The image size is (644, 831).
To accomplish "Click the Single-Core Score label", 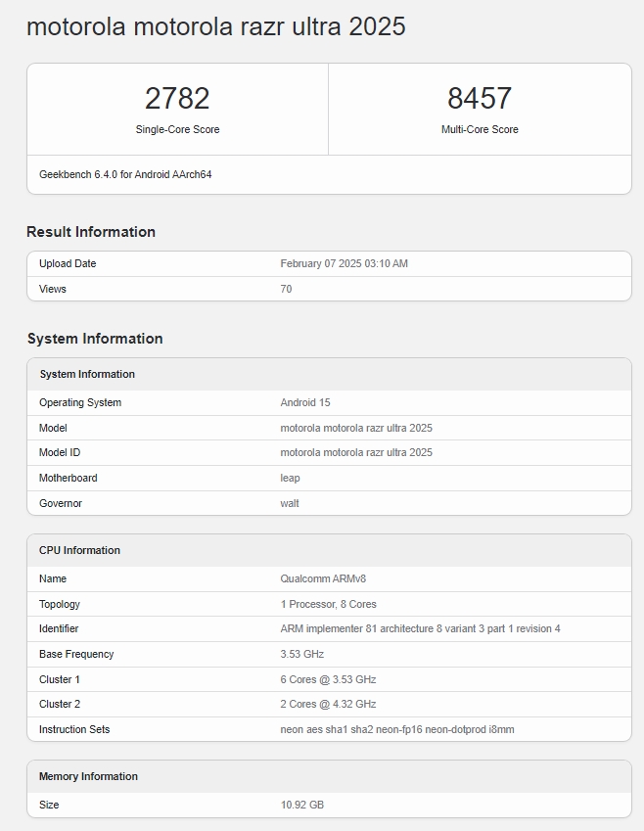I will 177,129.
